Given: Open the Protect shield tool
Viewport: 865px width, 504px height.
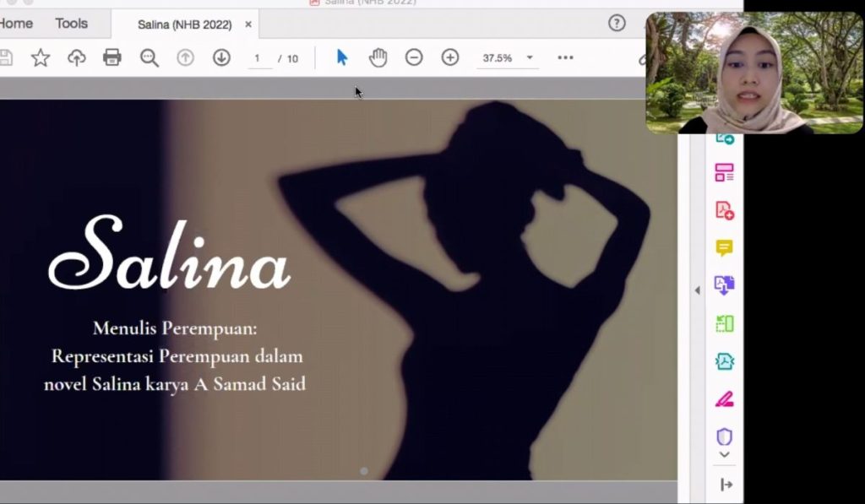Looking at the screenshot, I should click(724, 436).
